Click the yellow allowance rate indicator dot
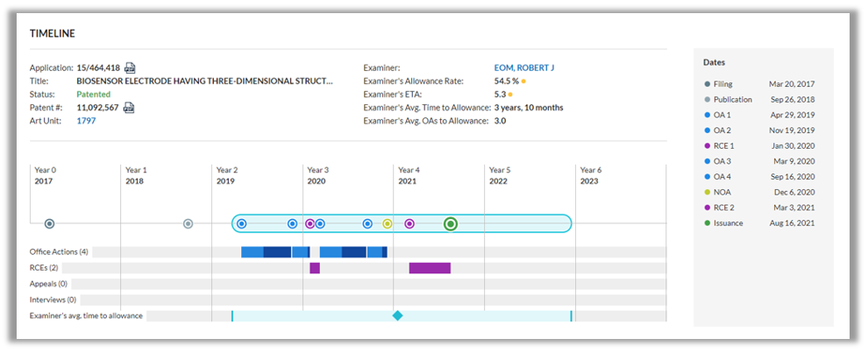The height and width of the screenshot is (353, 868). (x=523, y=81)
